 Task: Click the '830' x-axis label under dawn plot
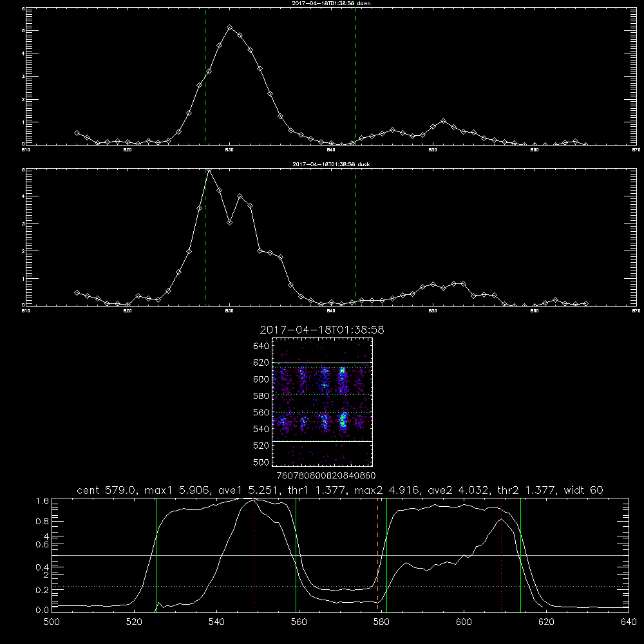(229, 150)
